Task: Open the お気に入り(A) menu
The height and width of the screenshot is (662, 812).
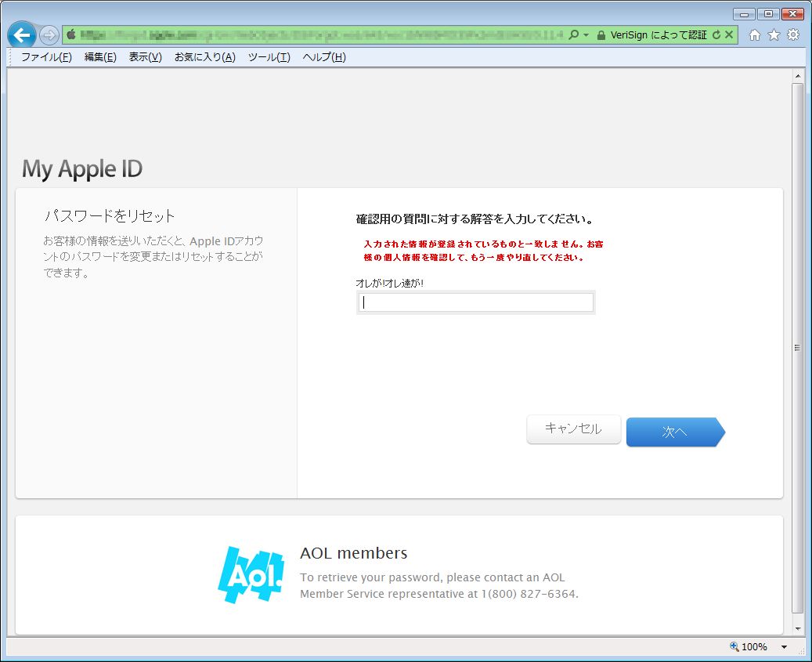Action: click(205, 57)
